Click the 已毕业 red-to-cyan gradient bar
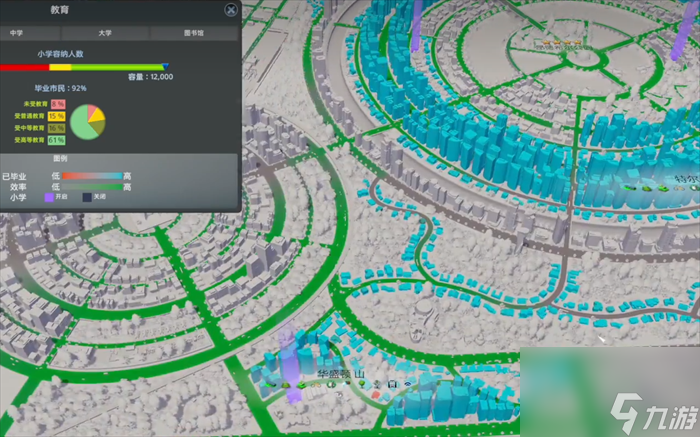 tap(92, 176)
